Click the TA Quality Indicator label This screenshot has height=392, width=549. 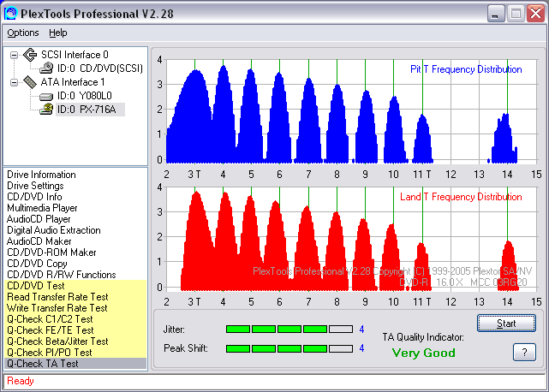point(423,337)
